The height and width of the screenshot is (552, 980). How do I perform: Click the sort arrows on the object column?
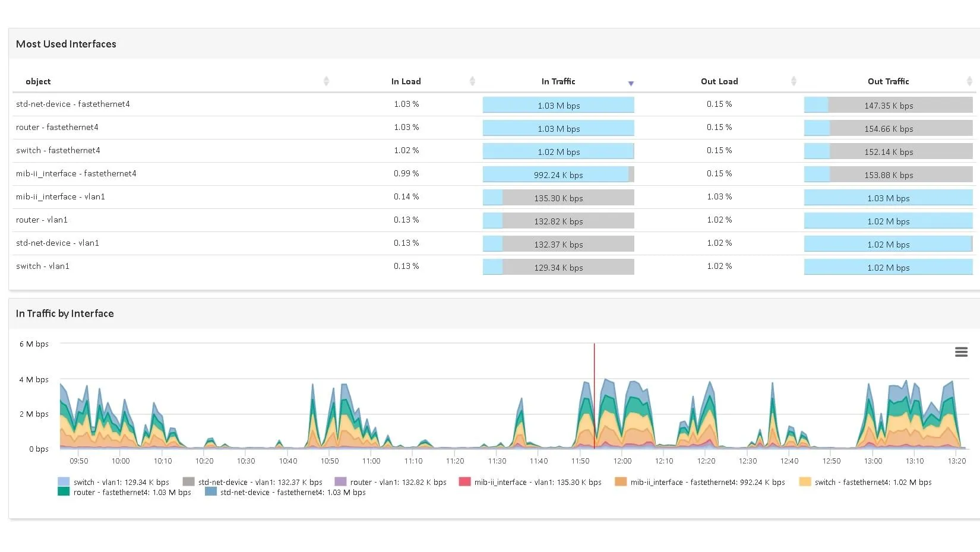(x=325, y=81)
